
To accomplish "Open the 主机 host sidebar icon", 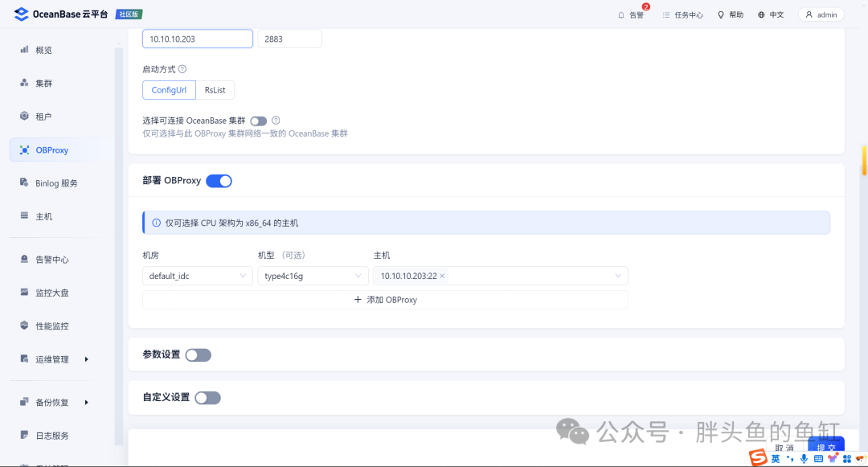I will [24, 215].
